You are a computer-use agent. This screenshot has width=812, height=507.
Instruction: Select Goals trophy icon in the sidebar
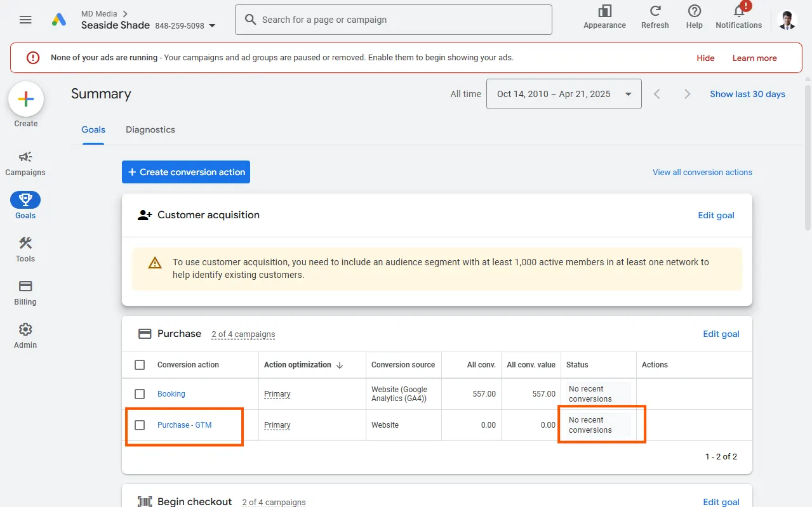25,200
